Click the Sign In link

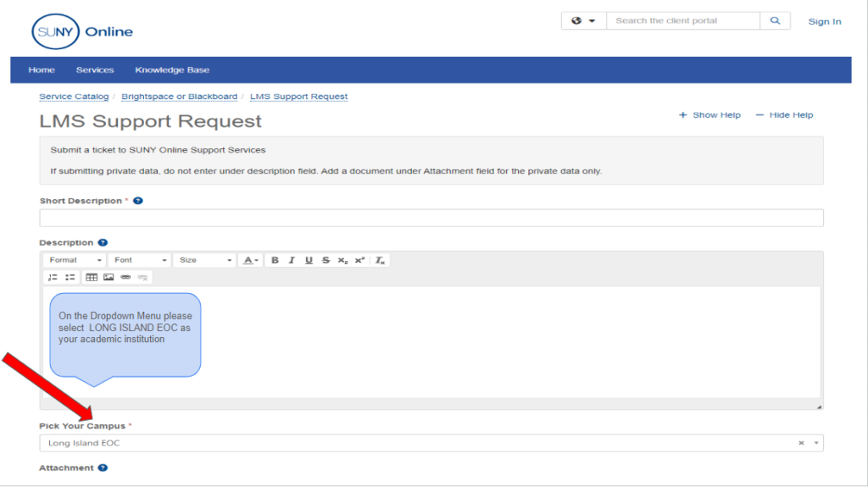coord(824,22)
